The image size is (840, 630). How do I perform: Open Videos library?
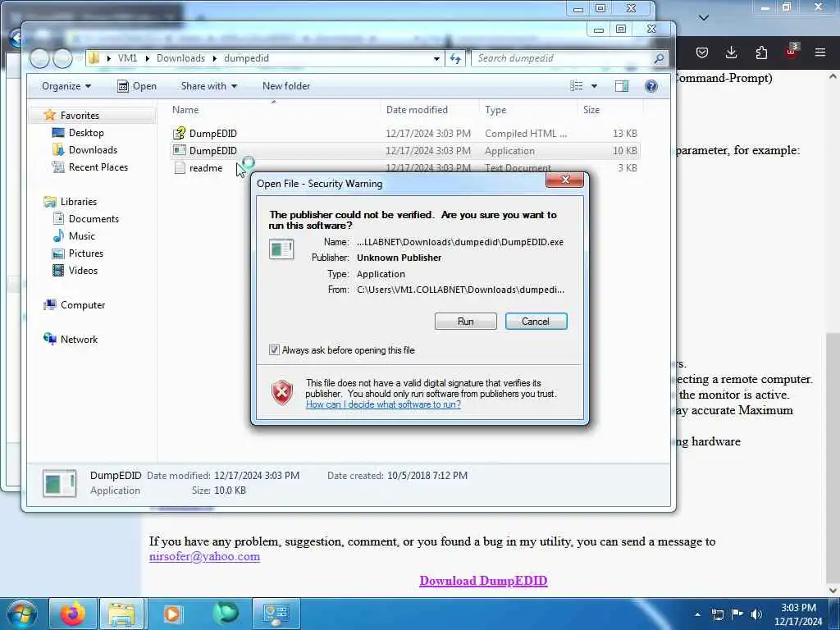83,271
